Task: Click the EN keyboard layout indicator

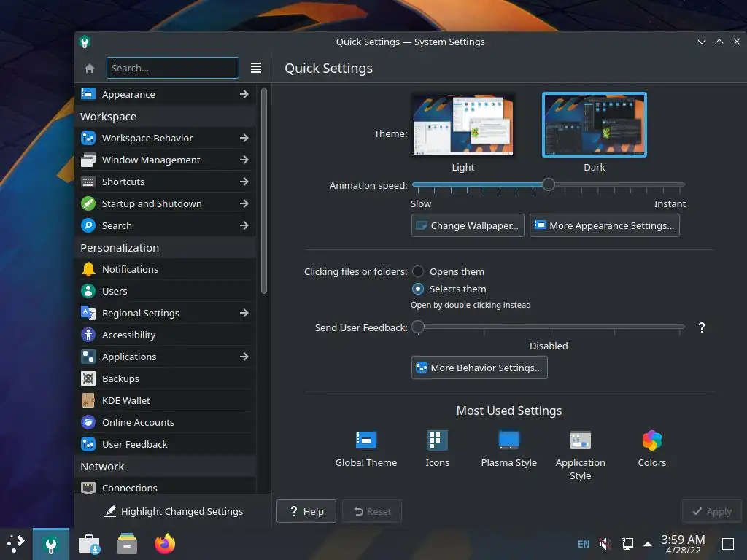Action: click(583, 544)
